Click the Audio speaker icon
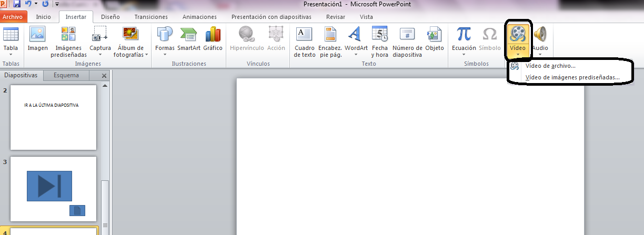Image resolution: width=644 pixels, height=235 pixels. [x=540, y=35]
